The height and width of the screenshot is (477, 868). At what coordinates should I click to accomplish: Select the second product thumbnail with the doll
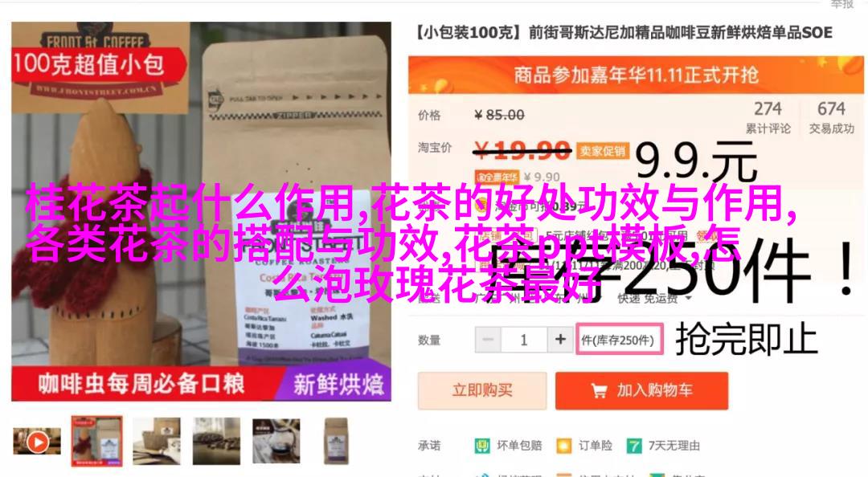point(96,441)
